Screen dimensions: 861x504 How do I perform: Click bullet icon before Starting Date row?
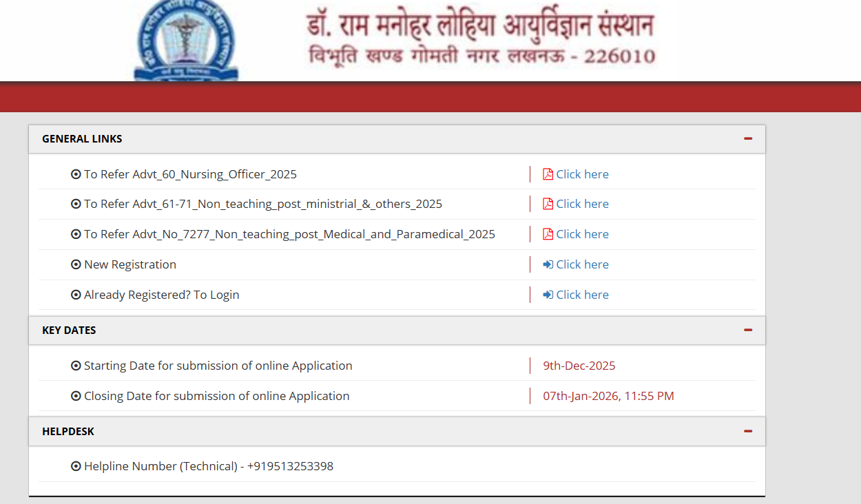coord(76,366)
